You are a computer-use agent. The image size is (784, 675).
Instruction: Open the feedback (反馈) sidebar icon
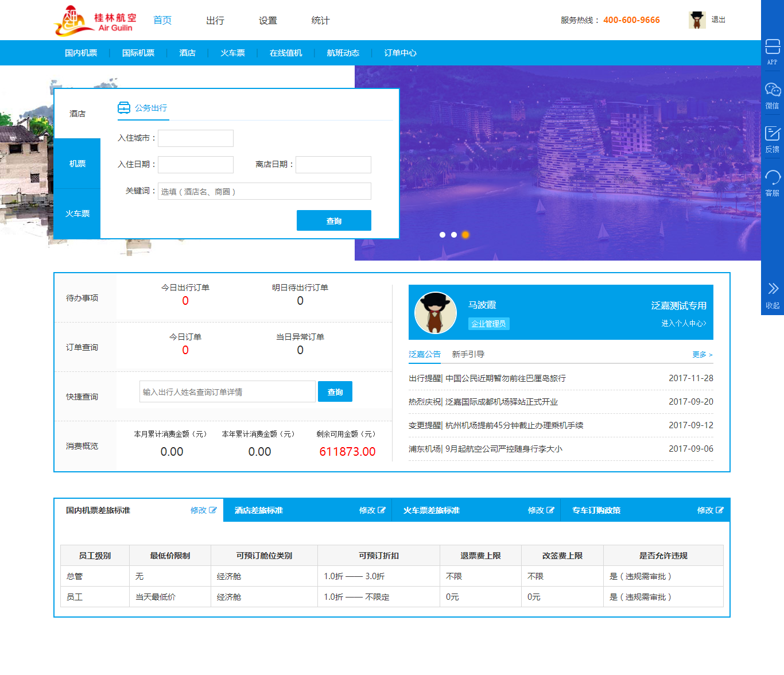(773, 134)
